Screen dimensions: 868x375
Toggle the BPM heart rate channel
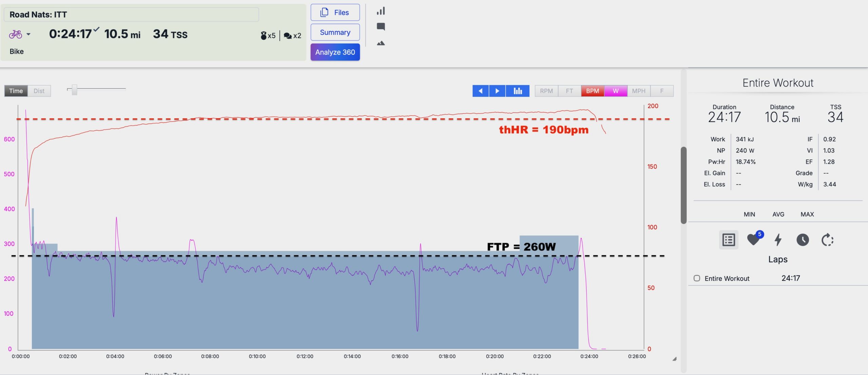[592, 91]
